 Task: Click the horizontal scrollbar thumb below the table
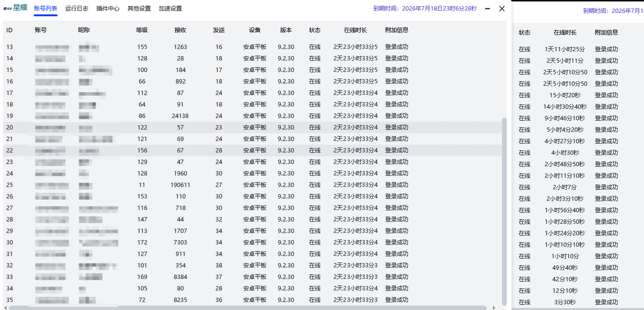click(x=247, y=308)
